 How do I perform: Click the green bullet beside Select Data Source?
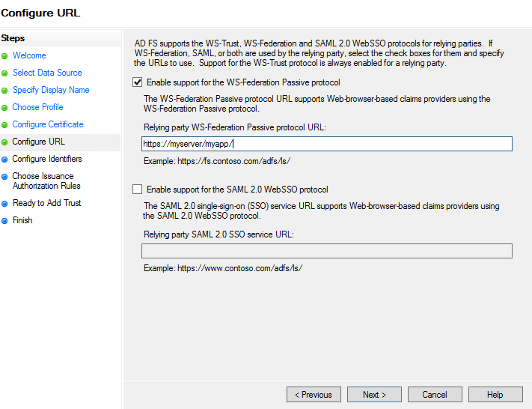coord(4,73)
